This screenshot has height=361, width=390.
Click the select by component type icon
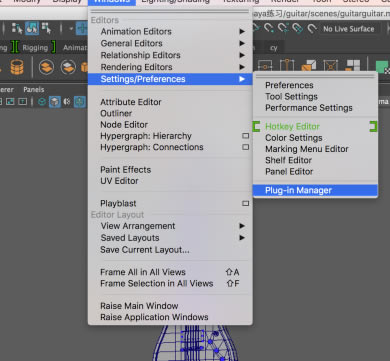tap(46, 29)
